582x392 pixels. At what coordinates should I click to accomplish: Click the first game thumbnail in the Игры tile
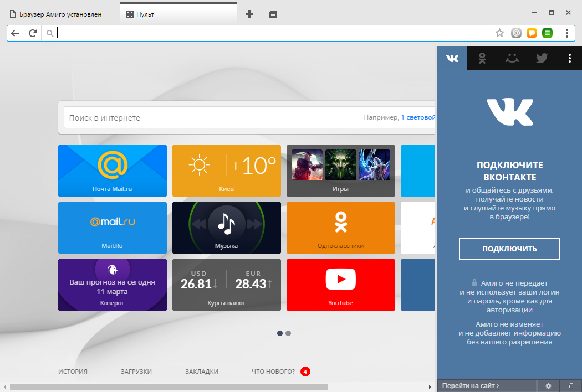point(307,165)
